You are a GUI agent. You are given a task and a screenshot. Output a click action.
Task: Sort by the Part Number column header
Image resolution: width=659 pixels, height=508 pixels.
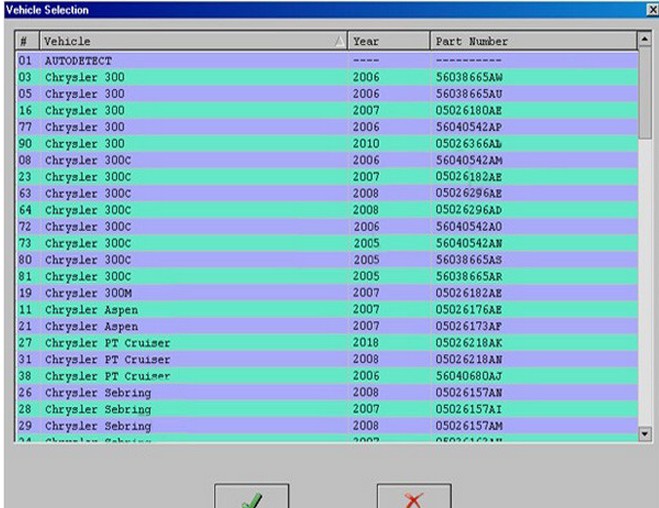(x=533, y=41)
